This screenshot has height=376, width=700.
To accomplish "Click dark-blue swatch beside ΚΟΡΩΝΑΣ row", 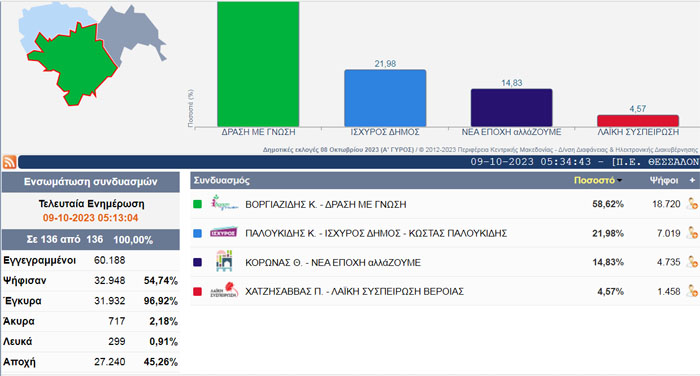I will [197, 262].
